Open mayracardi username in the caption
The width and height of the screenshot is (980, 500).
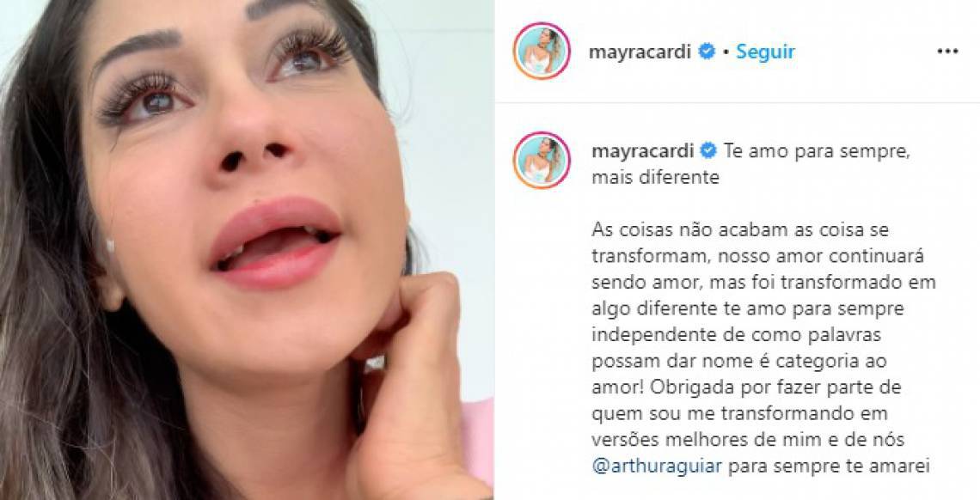[642, 151]
